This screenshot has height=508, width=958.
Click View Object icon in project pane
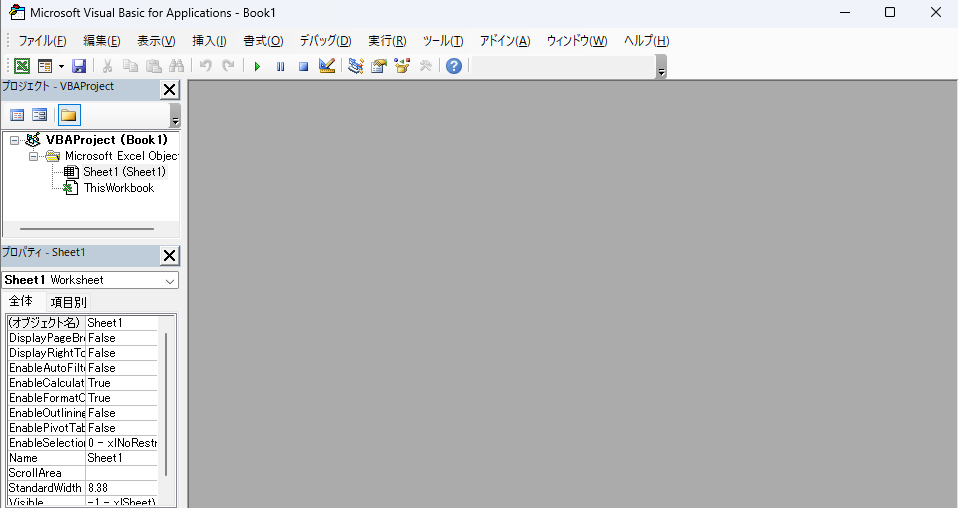(x=40, y=115)
